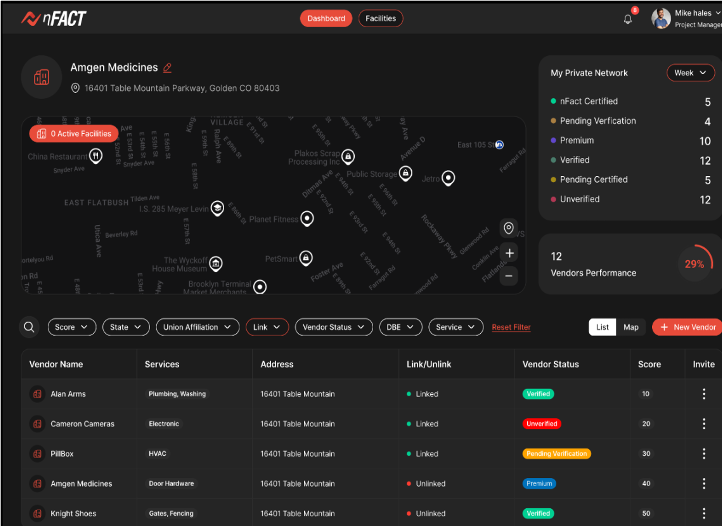Image resolution: width=722 pixels, height=526 pixels.
Task: Click the 29% performance progress ring
Action: (694, 264)
